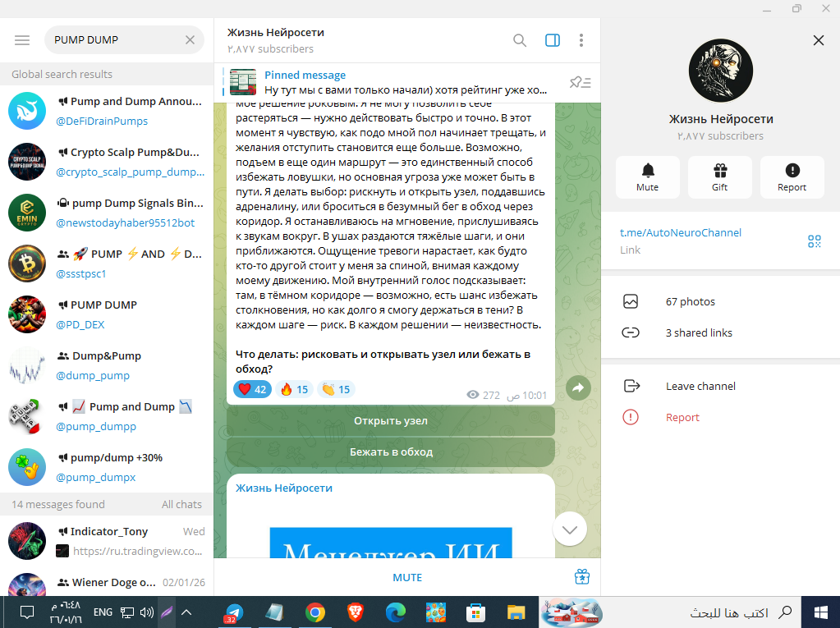
Task: Mute the channel with bell button
Action: click(x=648, y=177)
